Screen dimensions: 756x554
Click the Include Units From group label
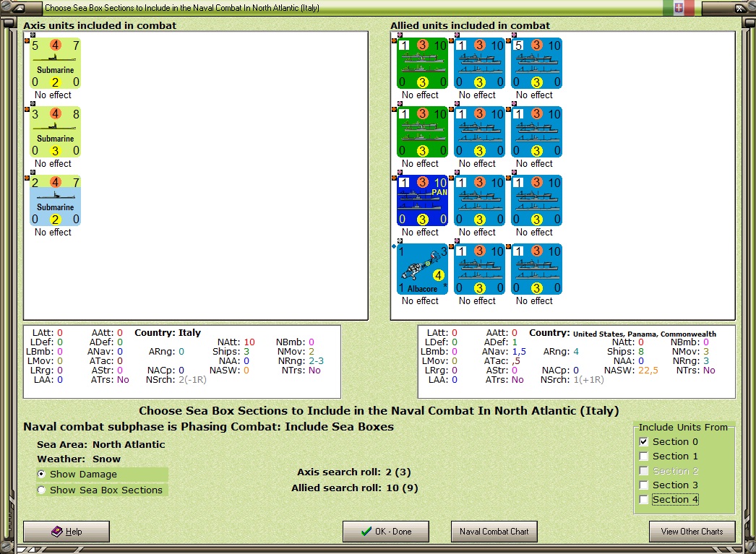[x=683, y=428]
